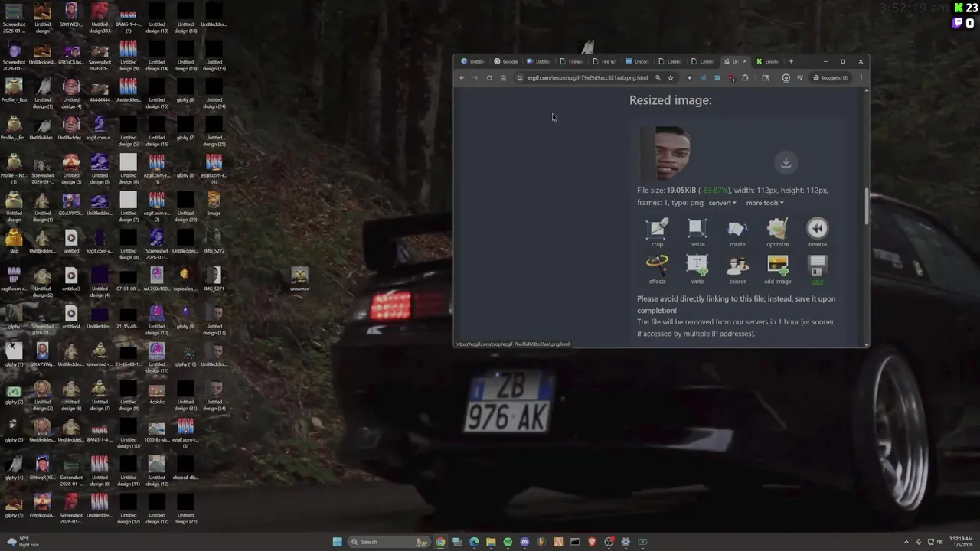This screenshot has width=980, height=551.
Task: Close the active ezgif tab
Action: pyautogui.click(x=744, y=61)
